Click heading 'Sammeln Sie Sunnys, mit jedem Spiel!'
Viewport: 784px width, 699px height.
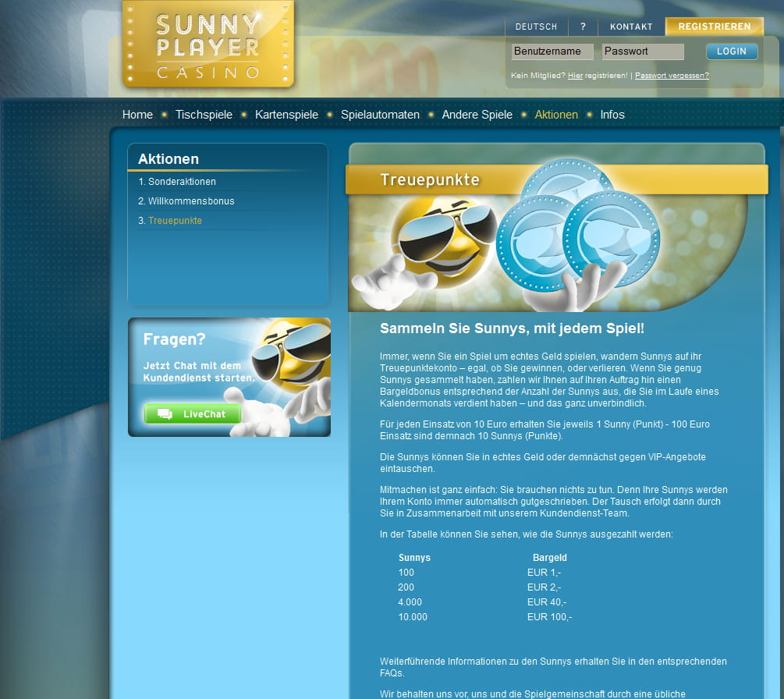click(x=512, y=328)
